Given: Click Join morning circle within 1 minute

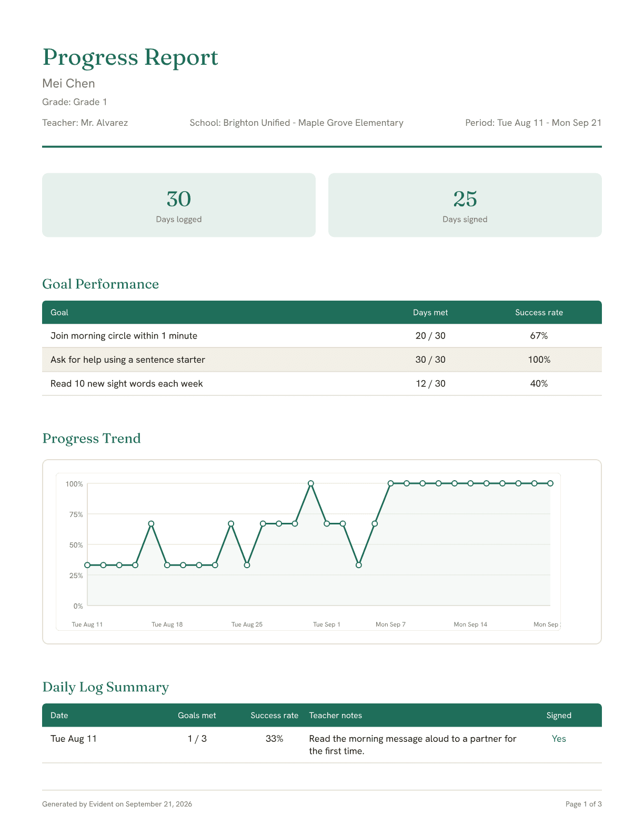Looking at the screenshot, I should point(124,336).
